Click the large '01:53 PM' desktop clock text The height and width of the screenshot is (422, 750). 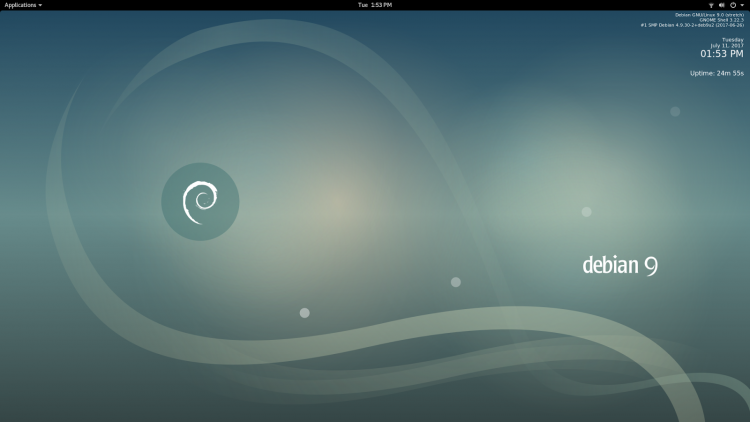[x=722, y=54]
